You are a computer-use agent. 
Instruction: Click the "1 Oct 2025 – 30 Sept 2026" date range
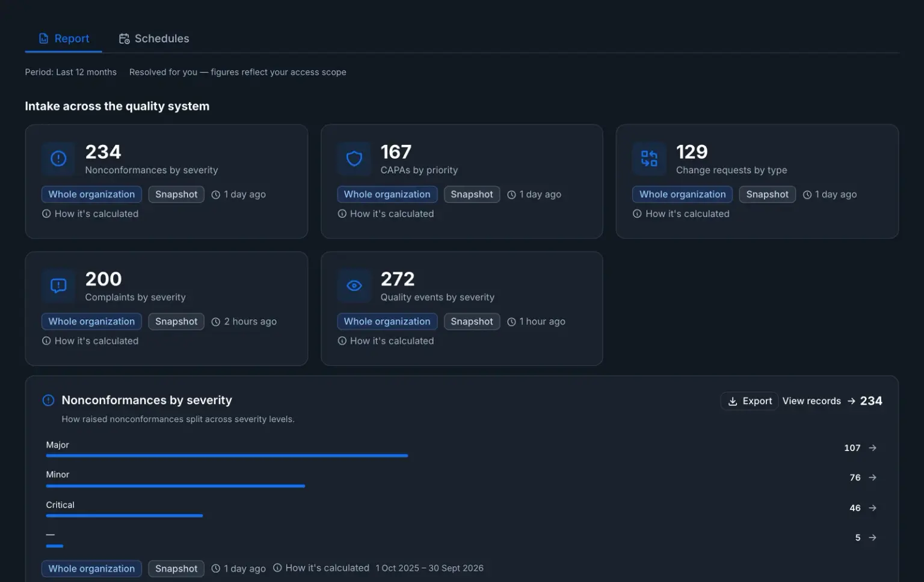[430, 568]
